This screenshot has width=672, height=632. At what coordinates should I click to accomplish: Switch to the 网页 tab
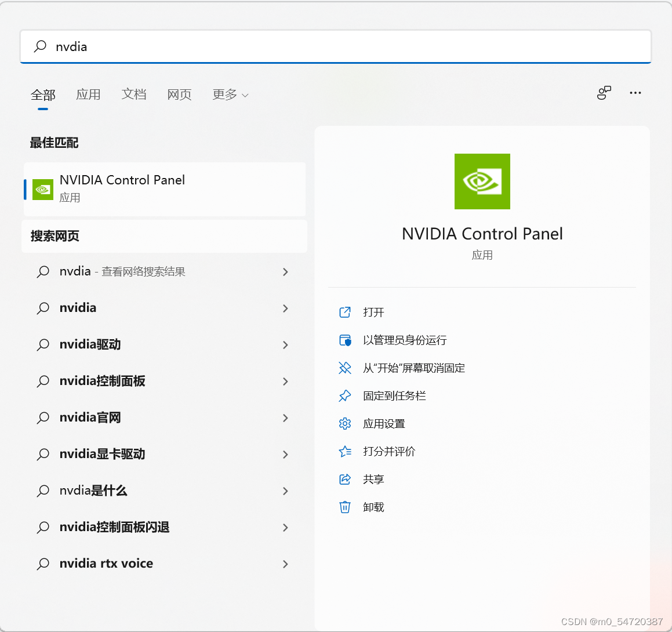[x=179, y=95]
